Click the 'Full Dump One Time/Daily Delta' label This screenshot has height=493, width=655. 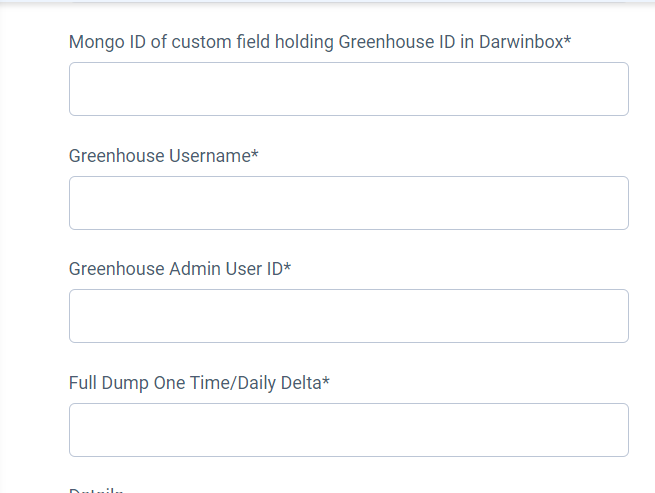(199, 383)
